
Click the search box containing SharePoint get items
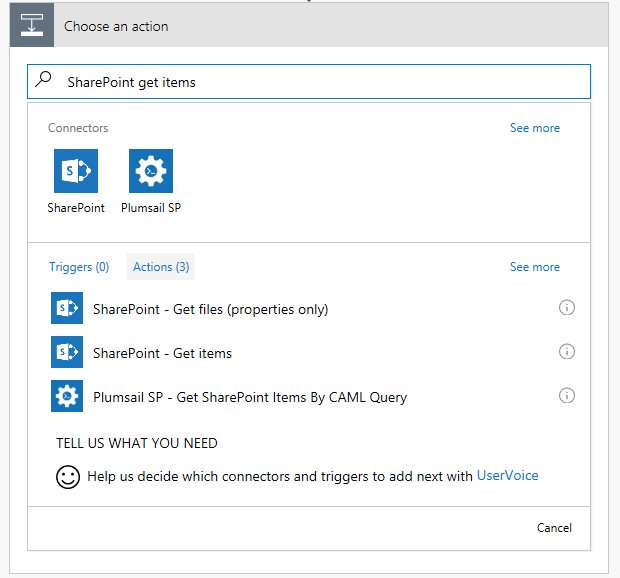(x=320, y=82)
